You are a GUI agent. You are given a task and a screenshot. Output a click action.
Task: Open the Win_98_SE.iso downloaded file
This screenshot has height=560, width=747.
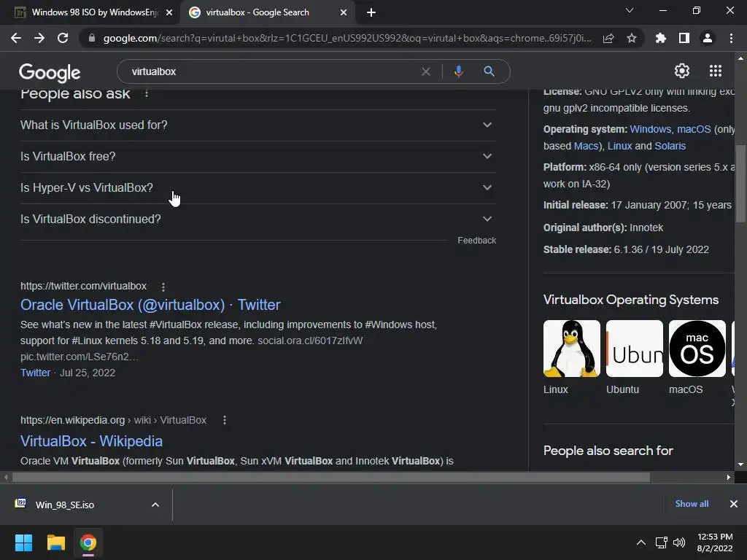pyautogui.click(x=65, y=505)
